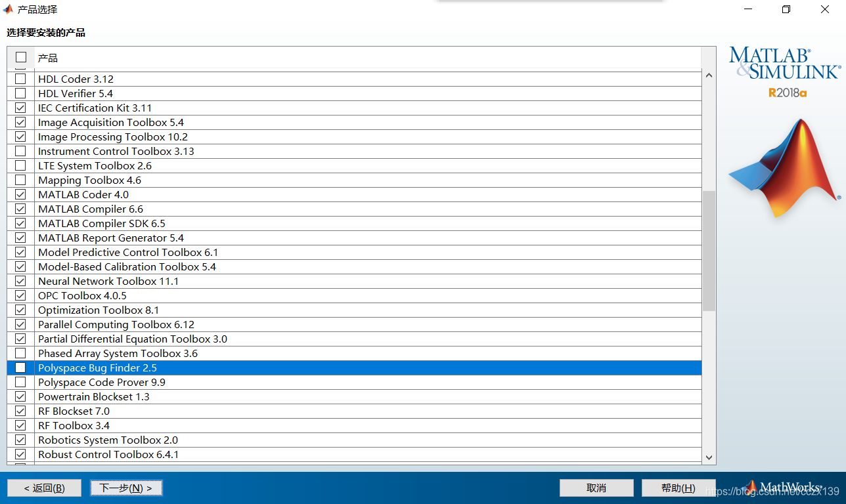Image resolution: width=846 pixels, height=504 pixels.
Task: Uncheck OPC Toolbox 4.0.5 checkbox
Action: click(x=20, y=295)
